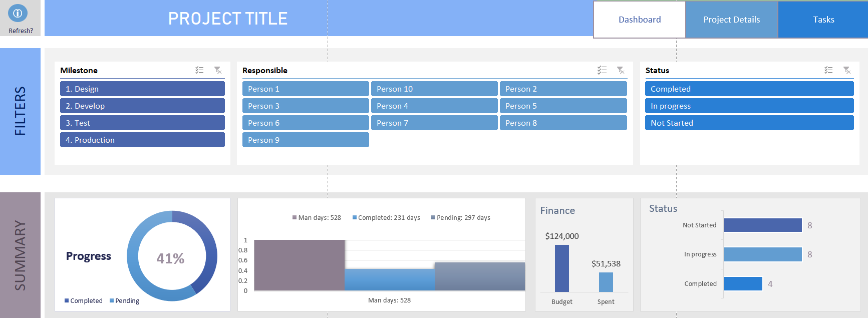The width and height of the screenshot is (868, 318).
Task: Select Person 1 in Responsible slicer
Action: pos(306,89)
